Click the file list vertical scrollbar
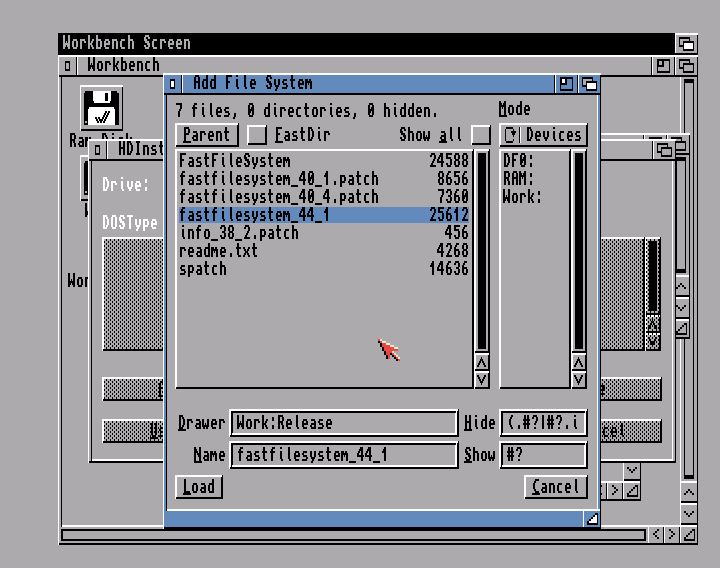Image resolution: width=720 pixels, height=568 pixels. [481, 250]
